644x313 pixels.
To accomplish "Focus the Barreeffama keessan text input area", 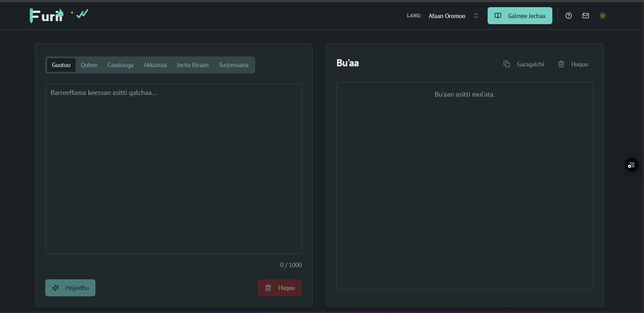I will pos(173,168).
